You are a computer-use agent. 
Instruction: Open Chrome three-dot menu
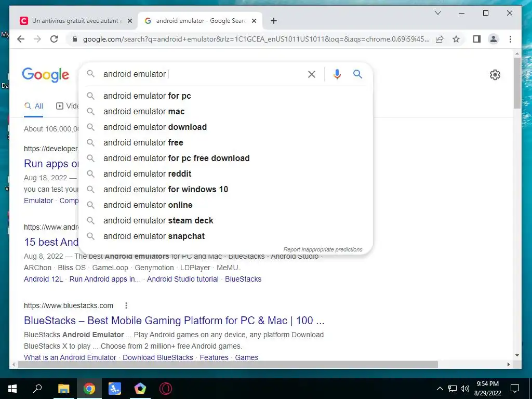pos(510,39)
